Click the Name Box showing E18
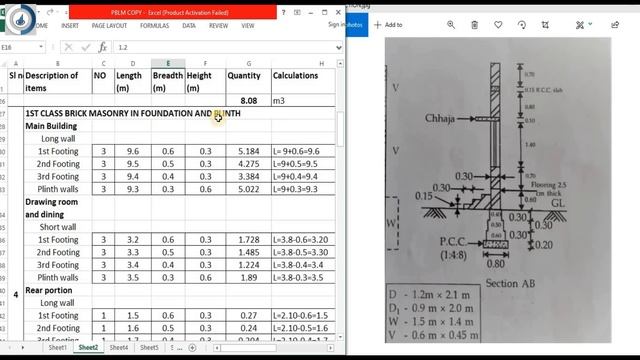This screenshot has width=640, height=360. [19, 47]
